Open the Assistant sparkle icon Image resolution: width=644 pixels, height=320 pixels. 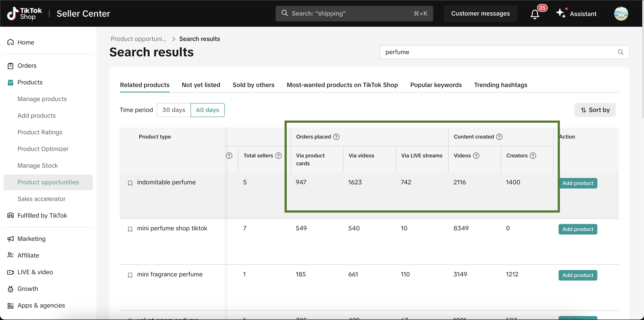(x=561, y=13)
